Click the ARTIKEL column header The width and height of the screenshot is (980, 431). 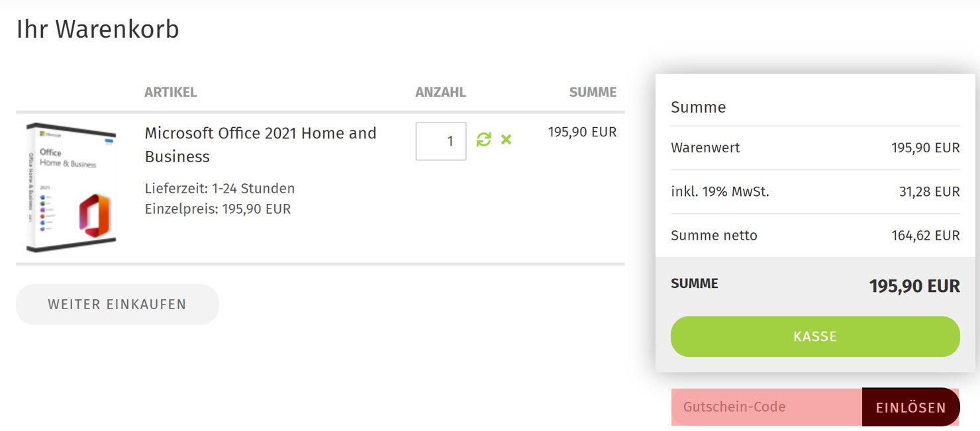click(x=170, y=93)
